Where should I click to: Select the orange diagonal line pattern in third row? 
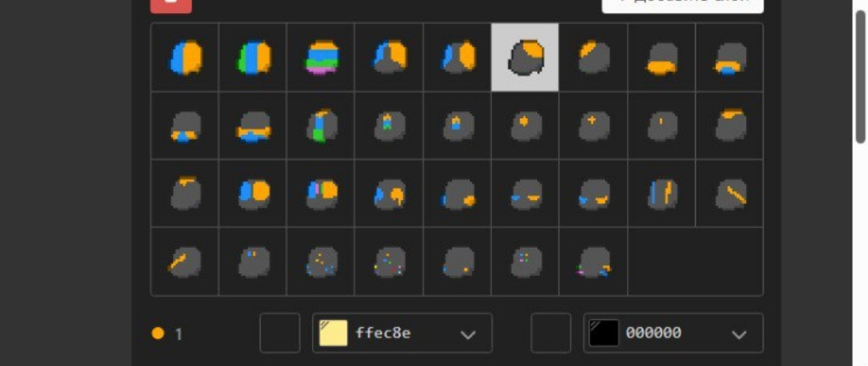[730, 193]
